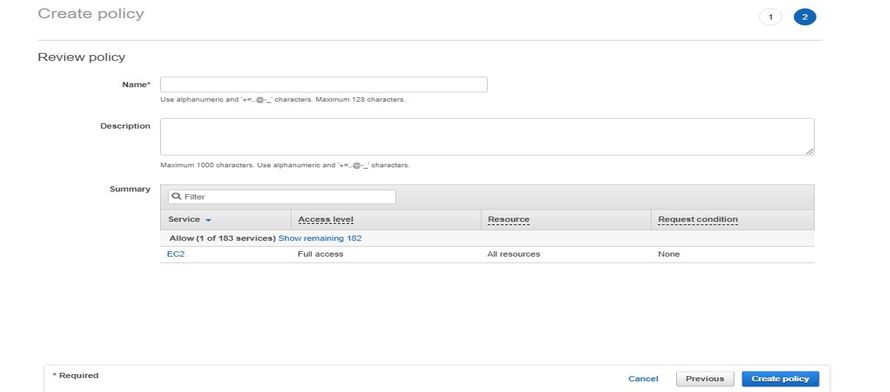Click the Service column sort arrow
The image size is (890, 392).
tap(208, 220)
